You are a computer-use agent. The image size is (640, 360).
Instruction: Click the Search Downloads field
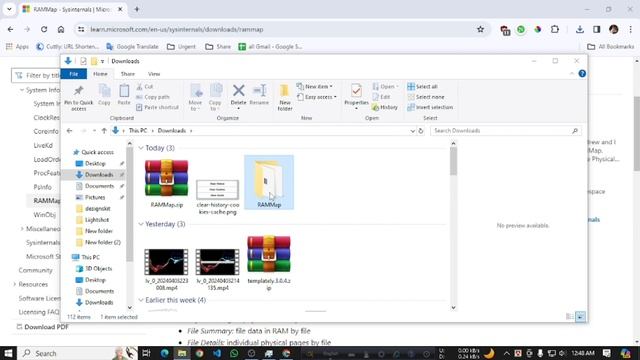(x=506, y=131)
